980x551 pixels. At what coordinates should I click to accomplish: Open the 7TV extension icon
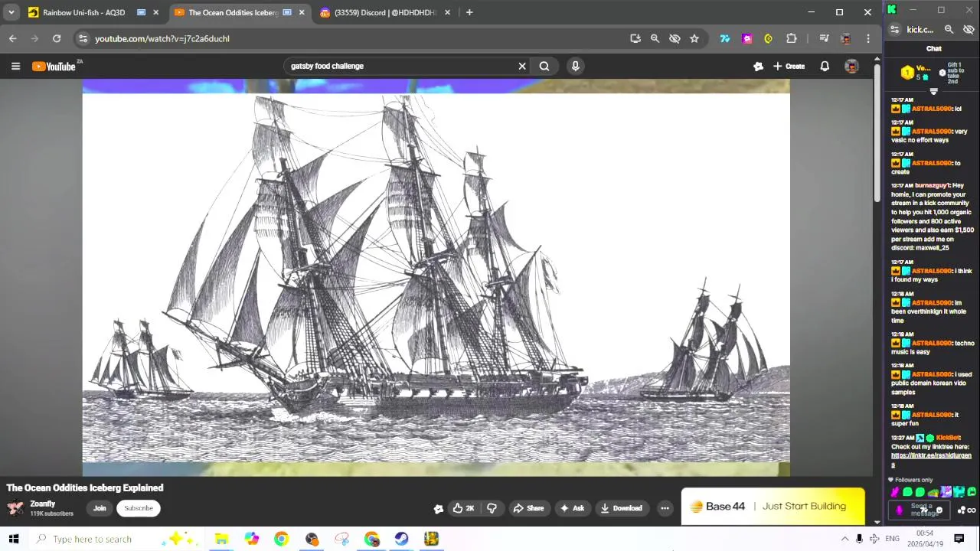coord(724,38)
